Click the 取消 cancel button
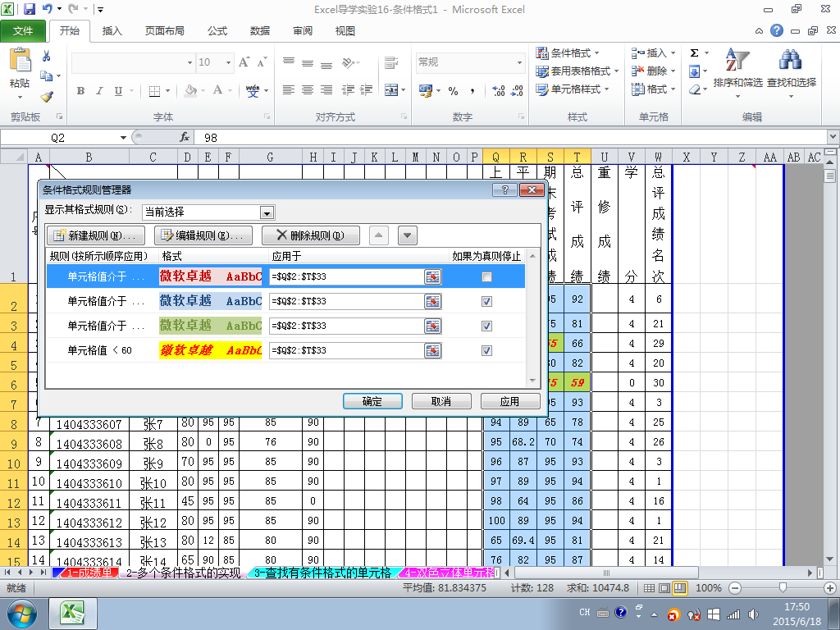 click(x=441, y=401)
